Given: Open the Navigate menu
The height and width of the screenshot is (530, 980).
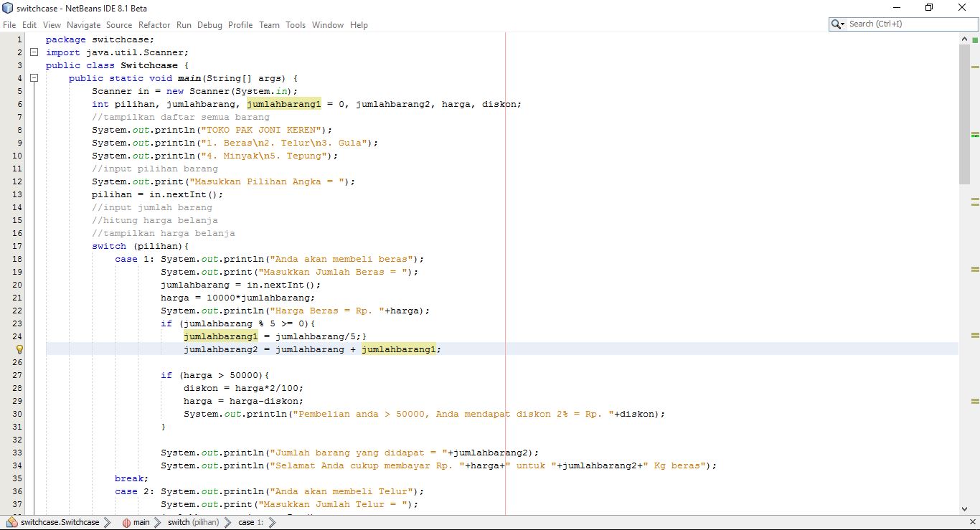Looking at the screenshot, I should click(x=83, y=24).
